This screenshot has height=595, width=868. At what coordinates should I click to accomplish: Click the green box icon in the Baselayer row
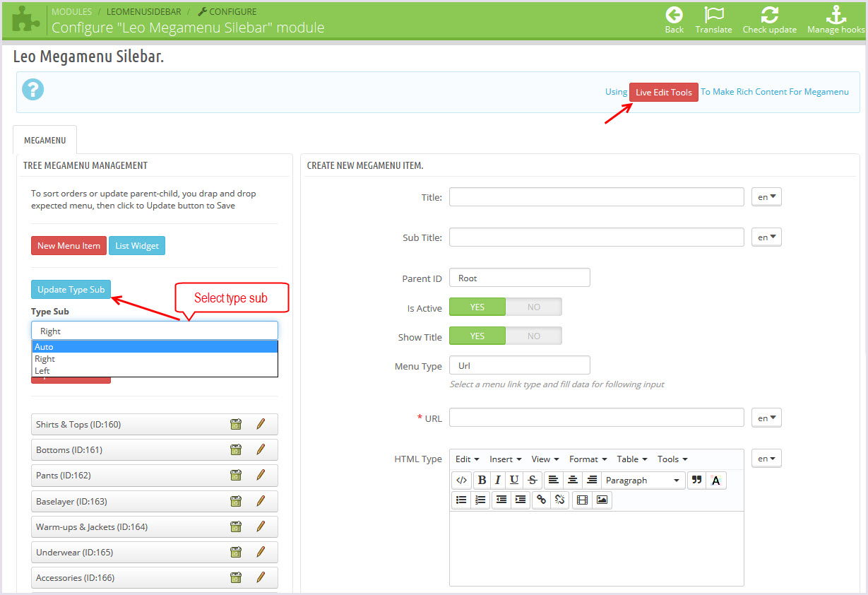point(236,501)
